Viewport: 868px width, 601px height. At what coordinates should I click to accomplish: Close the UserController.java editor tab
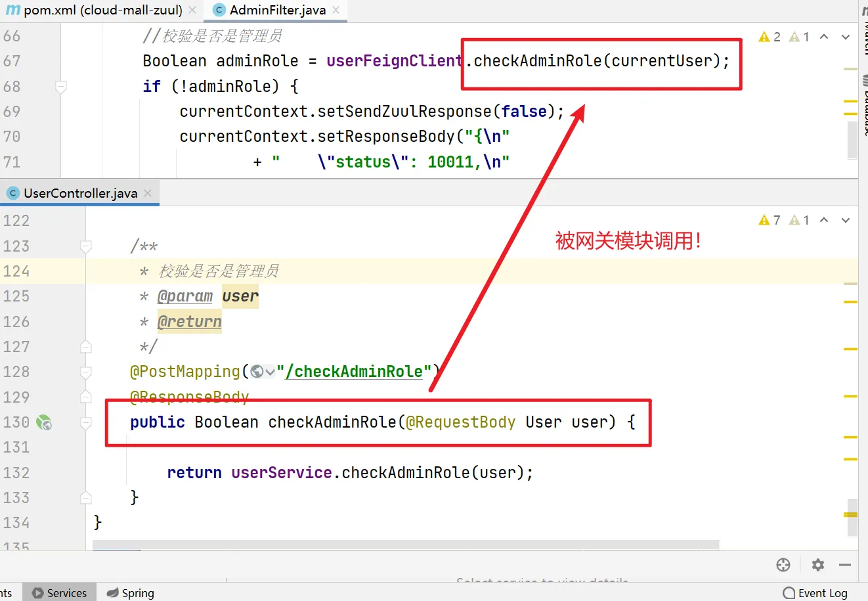[148, 193]
